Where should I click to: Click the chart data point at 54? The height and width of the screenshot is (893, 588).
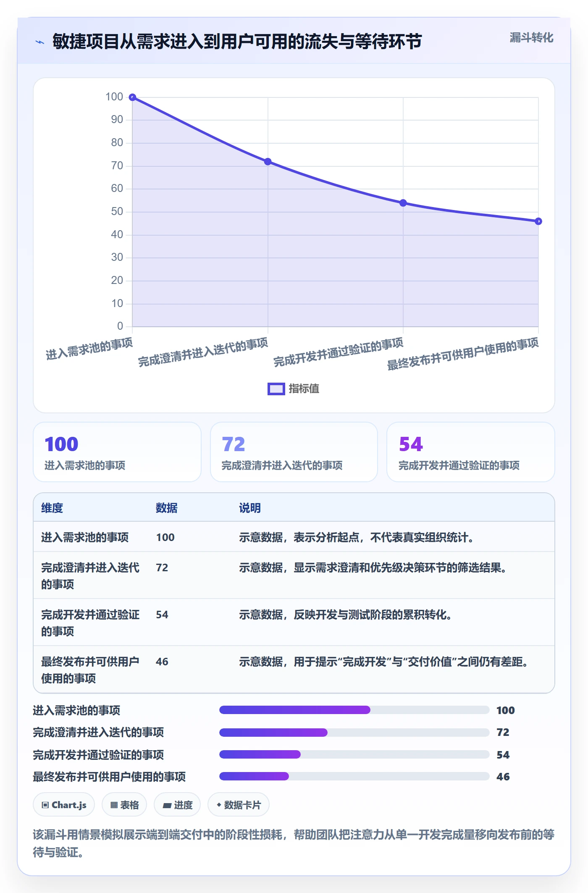coord(403,203)
